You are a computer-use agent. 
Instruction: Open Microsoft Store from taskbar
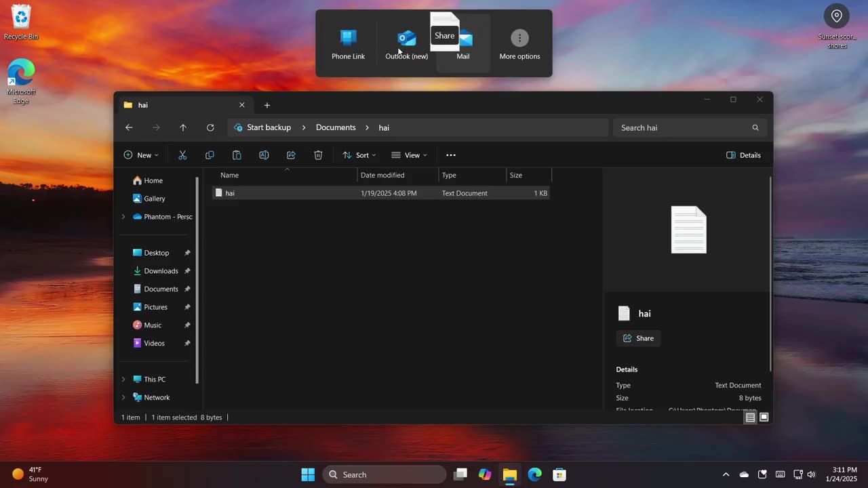click(559, 474)
